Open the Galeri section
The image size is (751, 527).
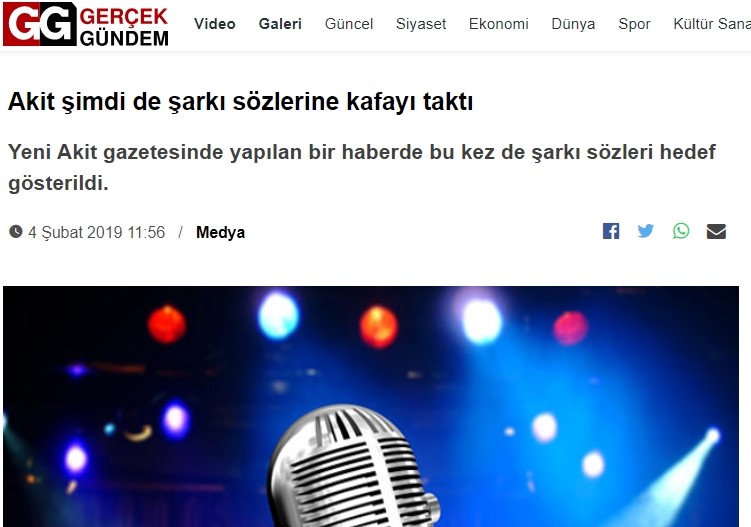coord(280,24)
